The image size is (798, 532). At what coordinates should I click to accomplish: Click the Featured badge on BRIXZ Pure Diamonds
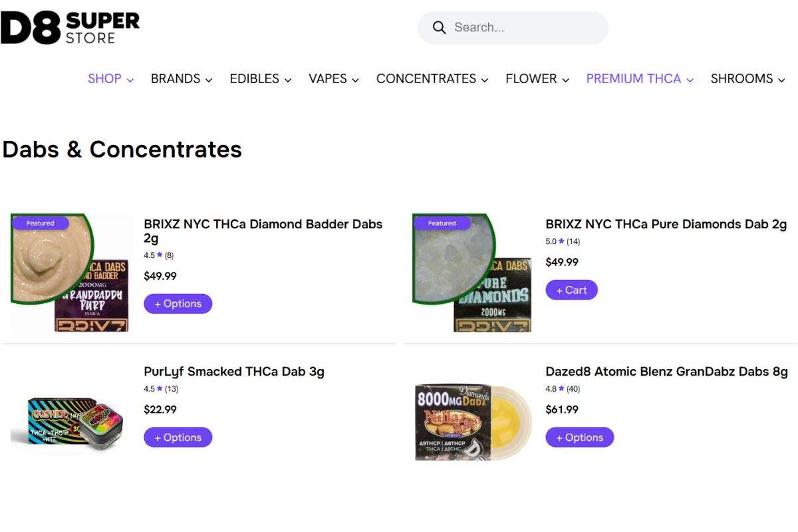441,223
